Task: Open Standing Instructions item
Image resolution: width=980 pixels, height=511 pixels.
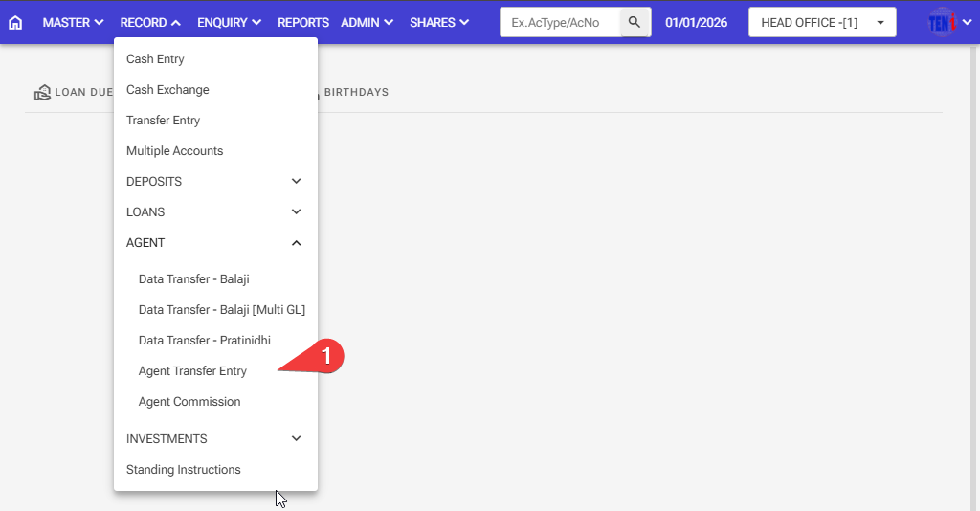Action: click(184, 470)
